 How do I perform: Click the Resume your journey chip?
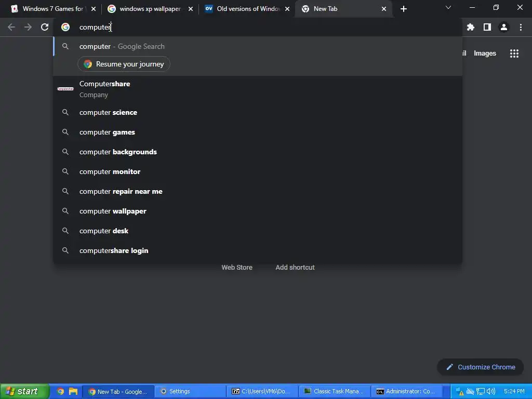pyautogui.click(x=124, y=64)
